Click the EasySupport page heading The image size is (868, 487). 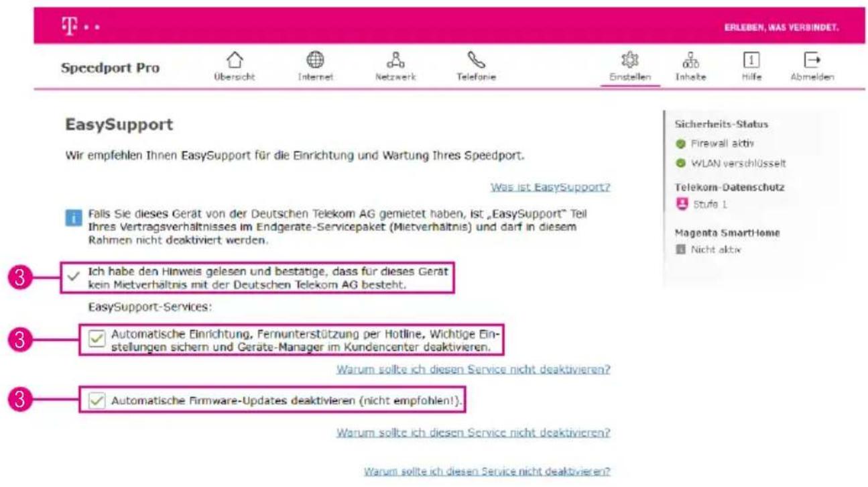(x=119, y=125)
